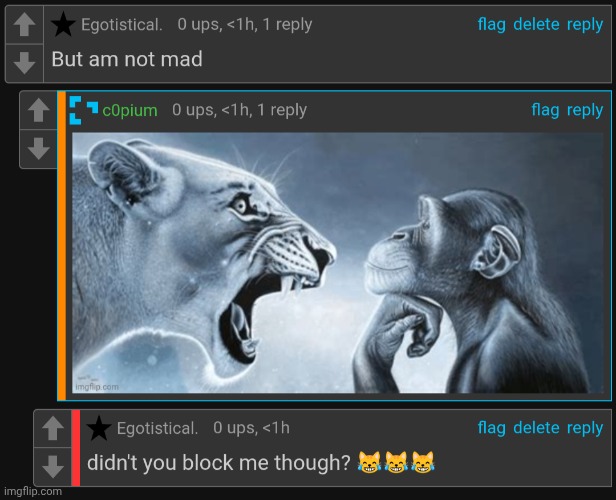Reply to the "didn't you block me" comment

[585, 428]
